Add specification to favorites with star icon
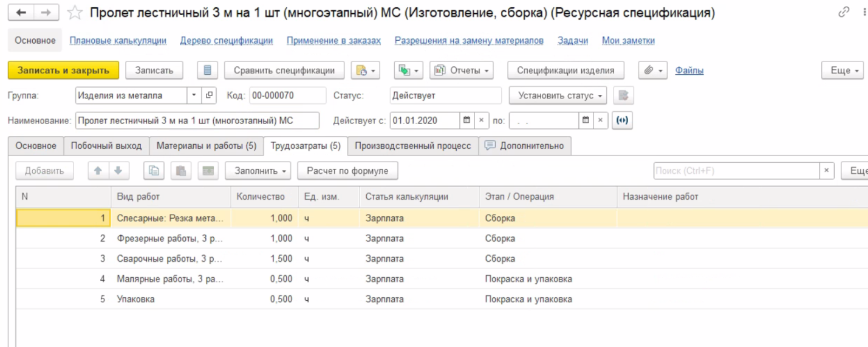The height and width of the screenshot is (347, 868). pyautogui.click(x=75, y=13)
